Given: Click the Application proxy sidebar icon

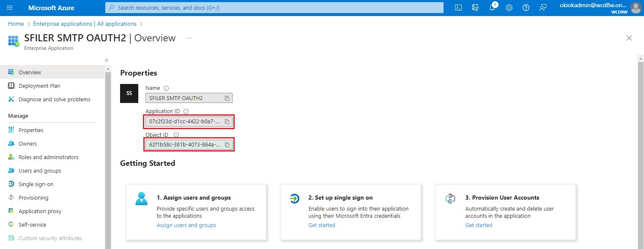Looking at the screenshot, I should click(11, 211).
